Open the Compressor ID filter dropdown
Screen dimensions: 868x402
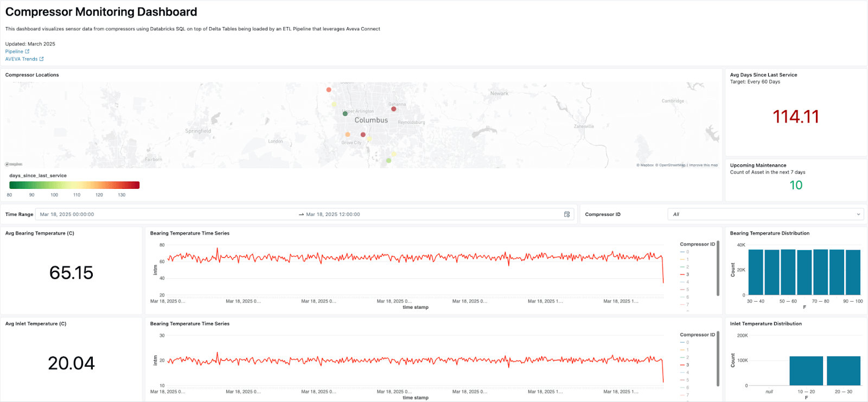[765, 214]
